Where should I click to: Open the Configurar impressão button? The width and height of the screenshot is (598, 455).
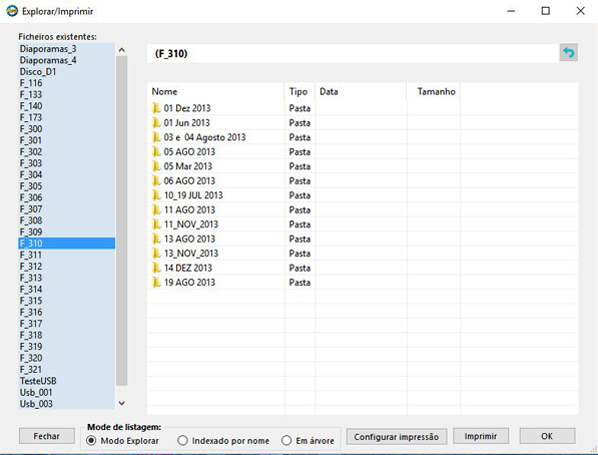click(x=396, y=437)
